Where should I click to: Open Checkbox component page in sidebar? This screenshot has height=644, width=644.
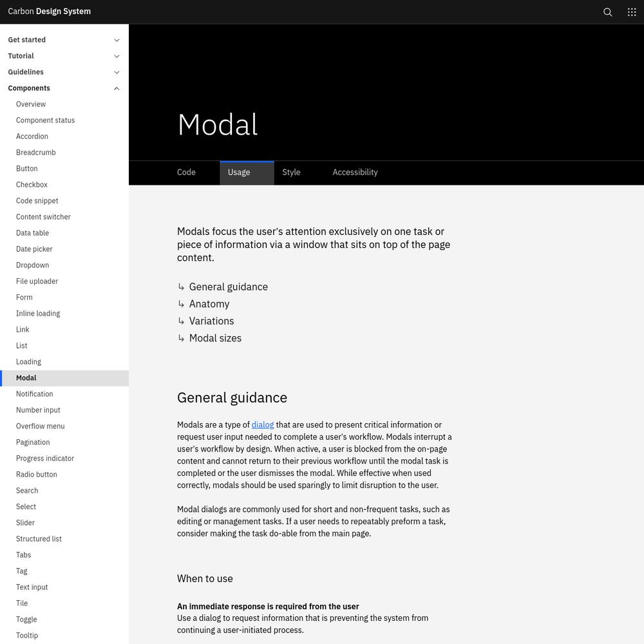pyautogui.click(x=32, y=185)
